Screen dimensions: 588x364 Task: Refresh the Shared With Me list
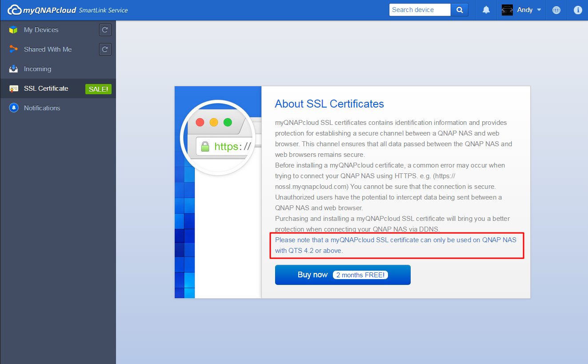tap(105, 49)
